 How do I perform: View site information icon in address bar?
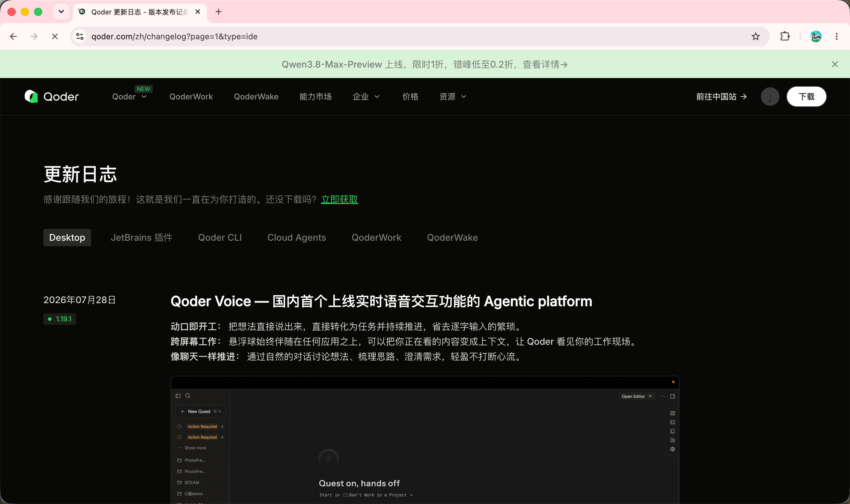pos(80,36)
